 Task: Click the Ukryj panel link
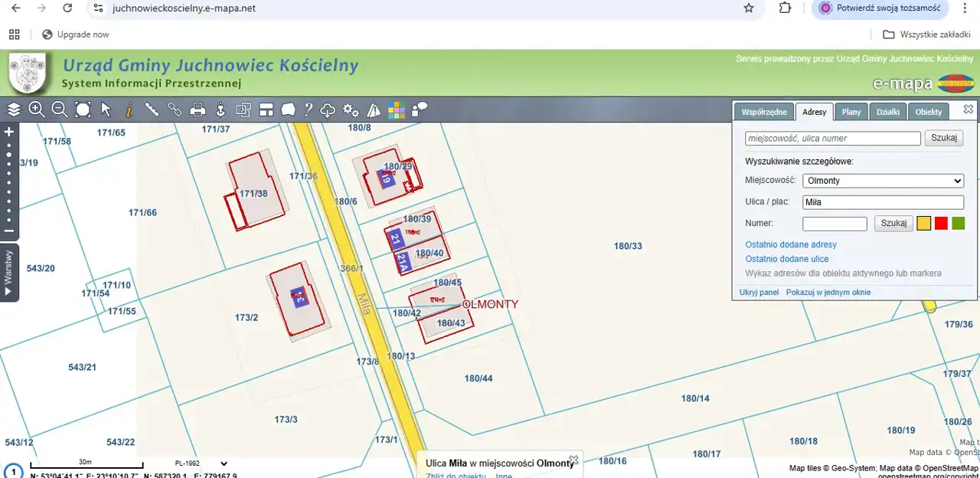[x=759, y=293]
